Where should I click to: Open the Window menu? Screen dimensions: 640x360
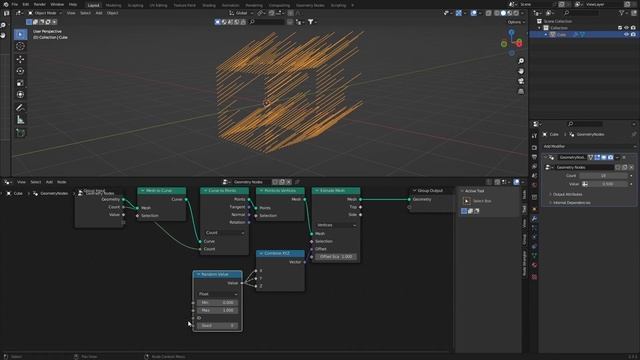tap(57, 4)
